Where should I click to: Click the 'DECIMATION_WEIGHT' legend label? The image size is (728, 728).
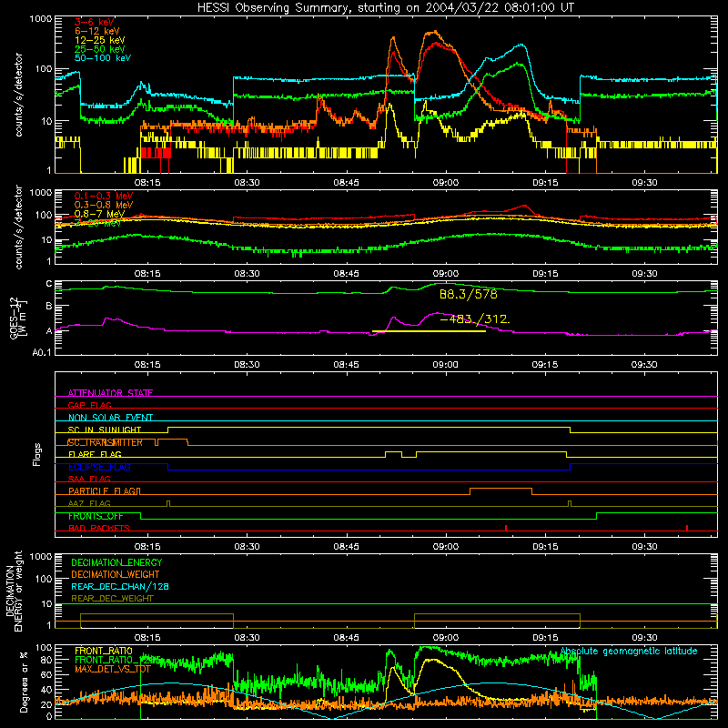pos(116,574)
